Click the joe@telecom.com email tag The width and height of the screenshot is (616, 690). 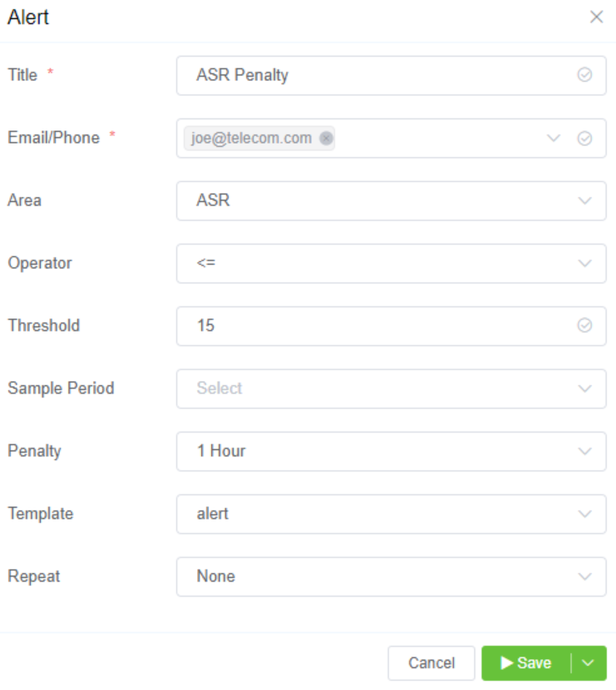click(251, 139)
